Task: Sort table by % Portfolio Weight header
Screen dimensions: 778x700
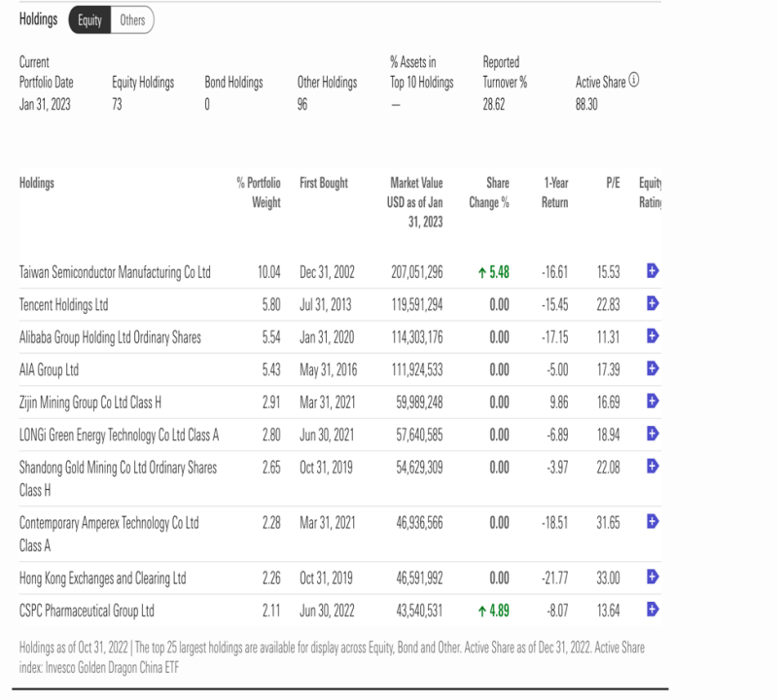Action: tap(259, 192)
